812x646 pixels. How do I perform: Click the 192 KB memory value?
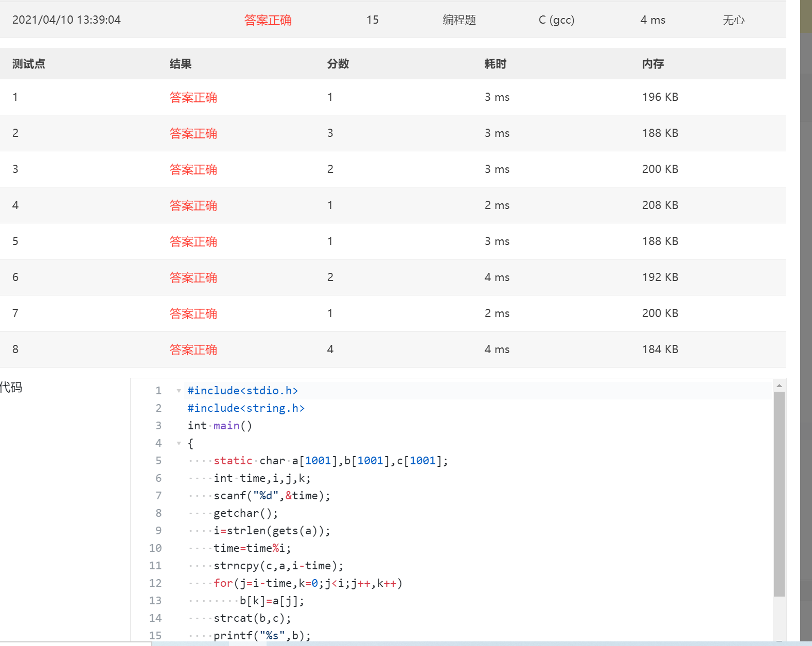point(660,277)
